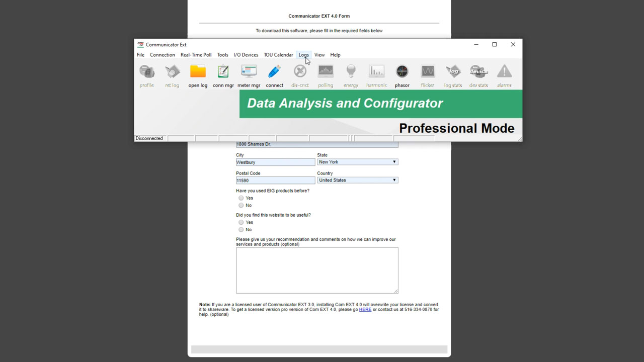644x362 pixels.
Task: Click the Disconnected status bar entry
Action: pyautogui.click(x=149, y=138)
